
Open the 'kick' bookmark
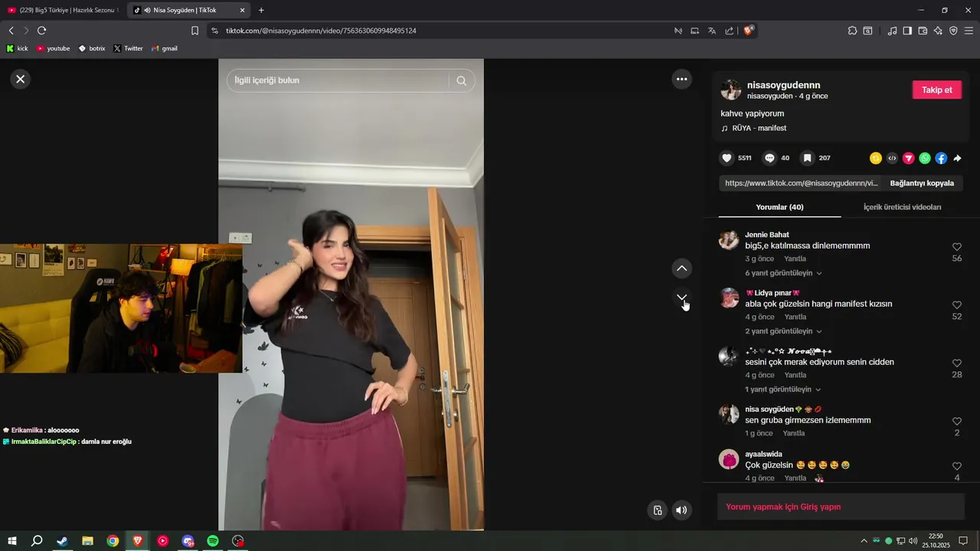17,48
